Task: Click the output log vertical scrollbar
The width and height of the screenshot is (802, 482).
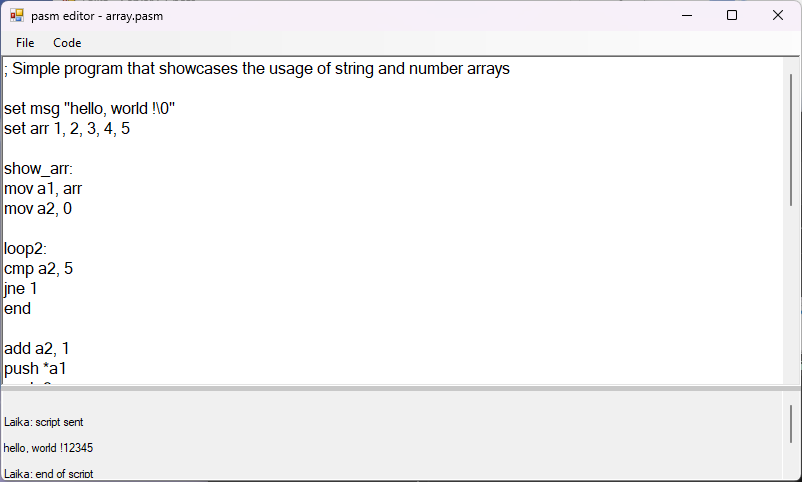Action: (x=791, y=424)
